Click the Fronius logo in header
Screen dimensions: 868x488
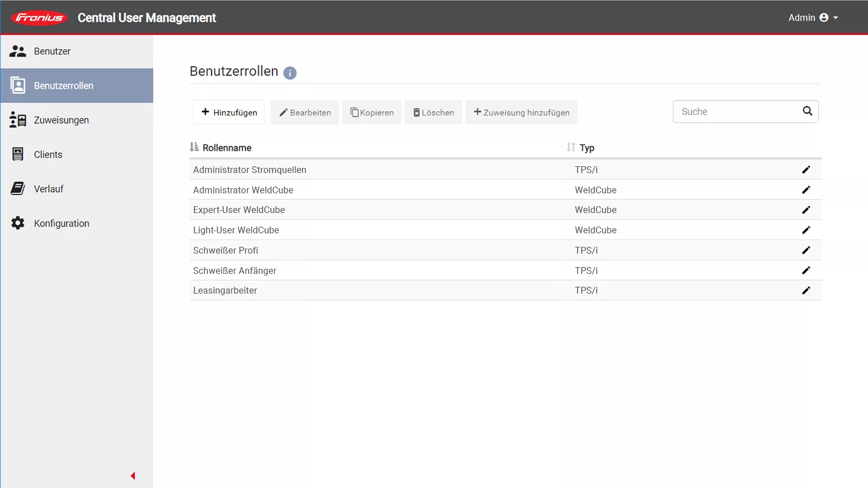[39, 18]
